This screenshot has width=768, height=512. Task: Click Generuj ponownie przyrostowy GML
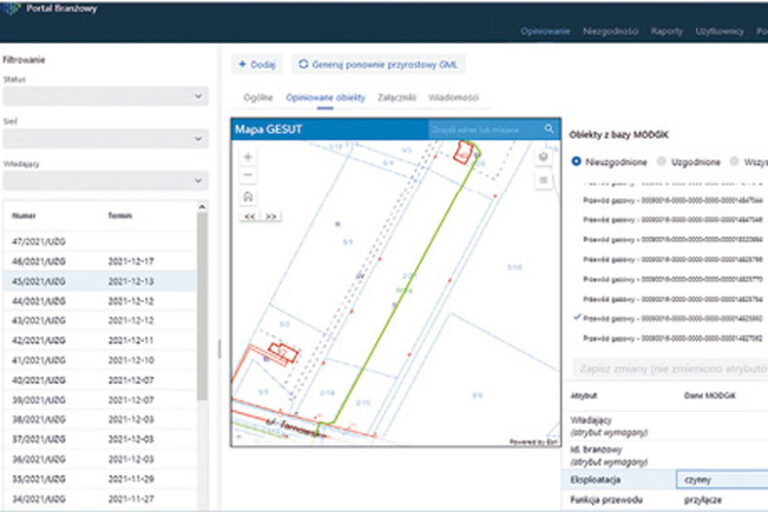[380, 64]
